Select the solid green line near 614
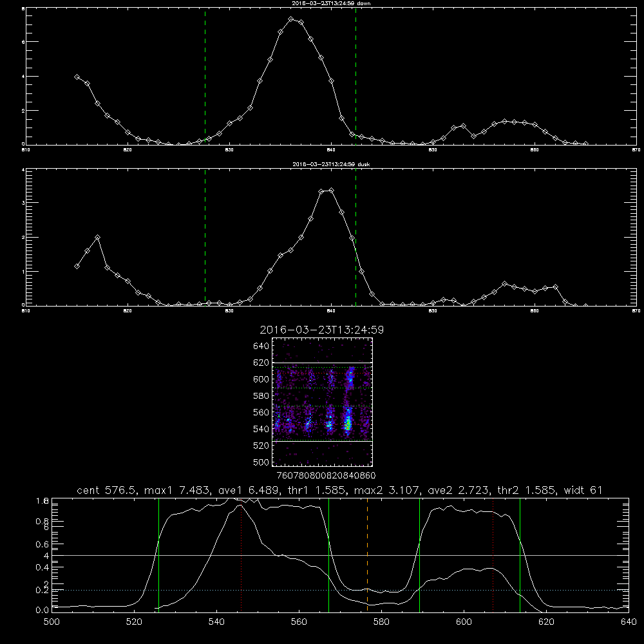The image size is (644, 644). [520, 555]
